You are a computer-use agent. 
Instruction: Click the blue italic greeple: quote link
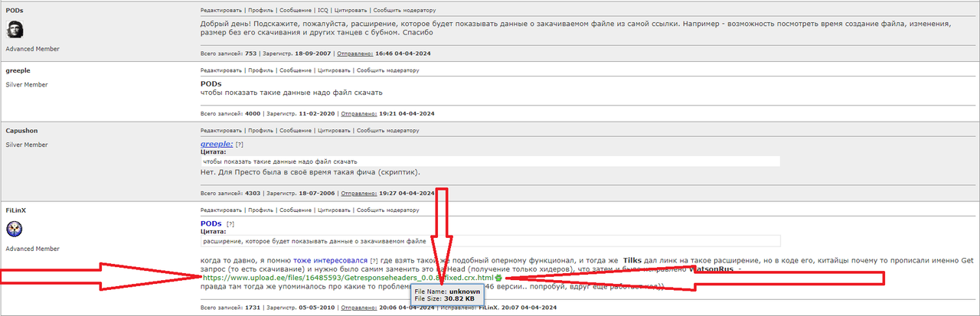(x=216, y=143)
